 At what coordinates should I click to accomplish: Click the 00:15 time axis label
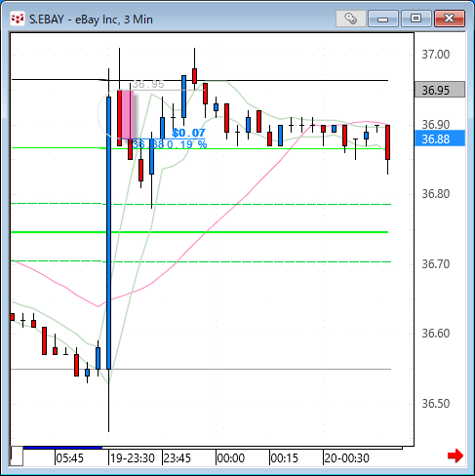click(284, 458)
